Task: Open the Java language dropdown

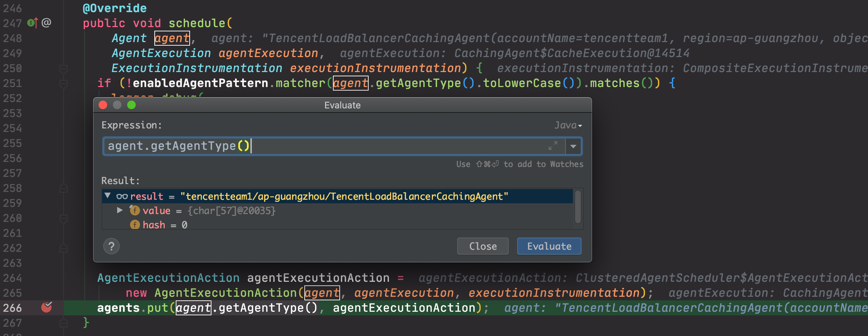Action: click(568, 126)
